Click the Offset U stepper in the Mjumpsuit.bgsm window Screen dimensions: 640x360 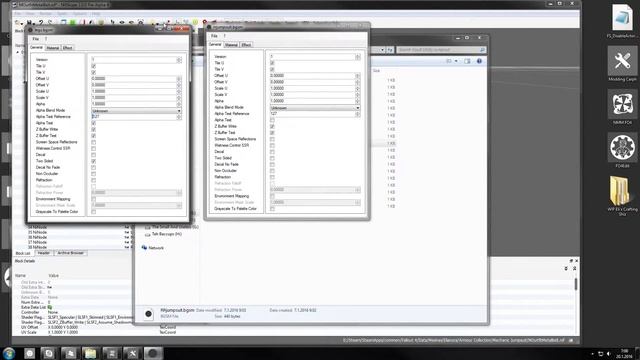click(x=358, y=76)
